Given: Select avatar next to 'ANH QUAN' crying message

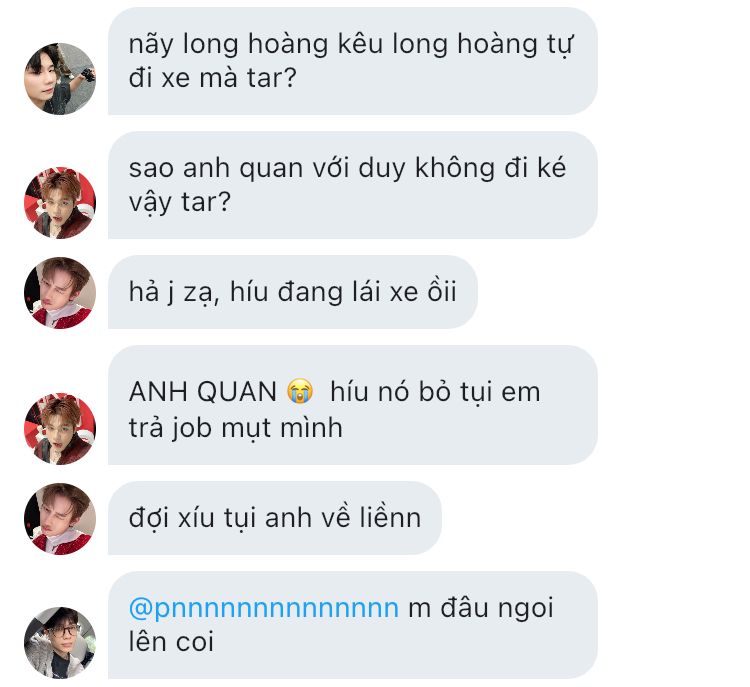Looking at the screenshot, I should coord(60,429).
